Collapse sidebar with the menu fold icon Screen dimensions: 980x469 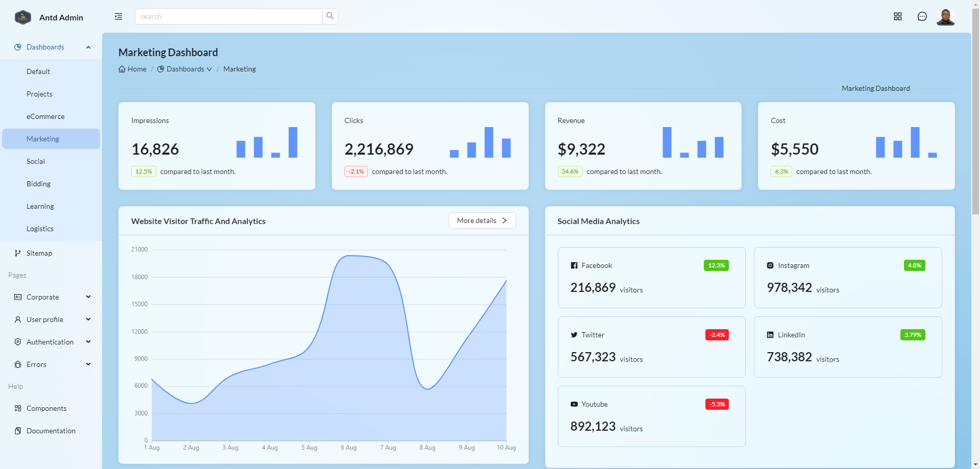tap(118, 16)
